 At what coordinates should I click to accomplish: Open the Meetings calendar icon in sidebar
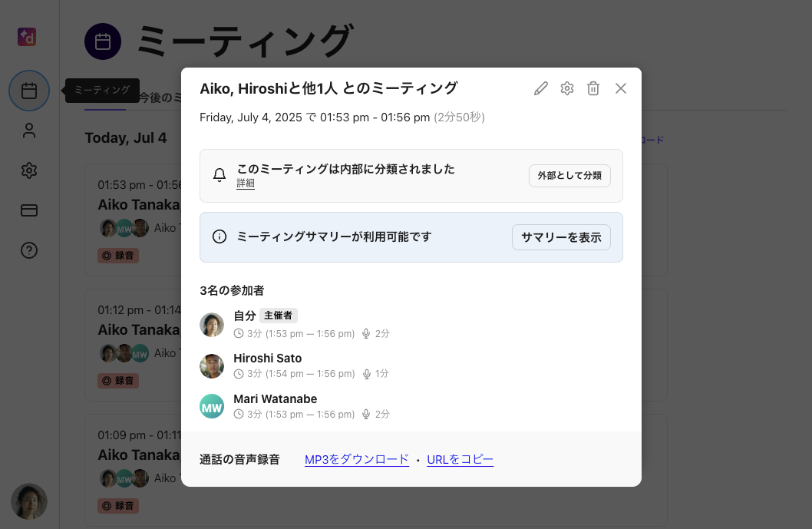point(29,91)
